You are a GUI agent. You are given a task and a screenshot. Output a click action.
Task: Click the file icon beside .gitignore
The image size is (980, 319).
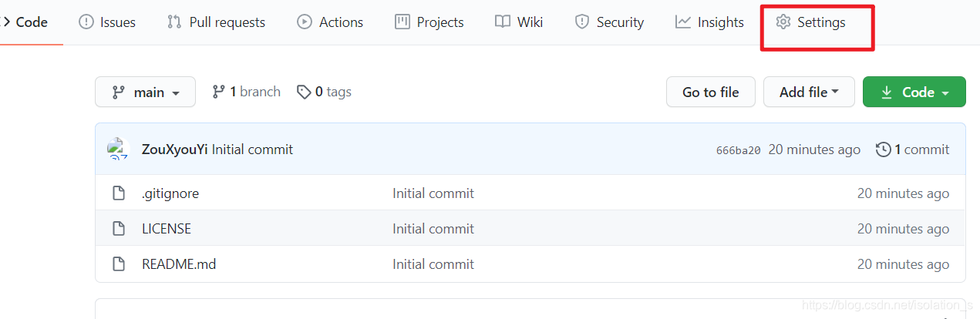point(119,193)
